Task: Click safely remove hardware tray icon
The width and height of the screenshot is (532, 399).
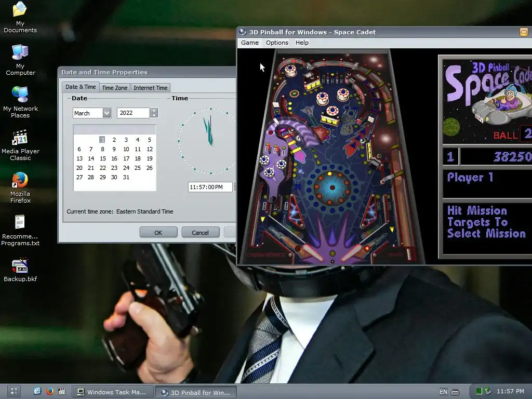Action: point(488,391)
